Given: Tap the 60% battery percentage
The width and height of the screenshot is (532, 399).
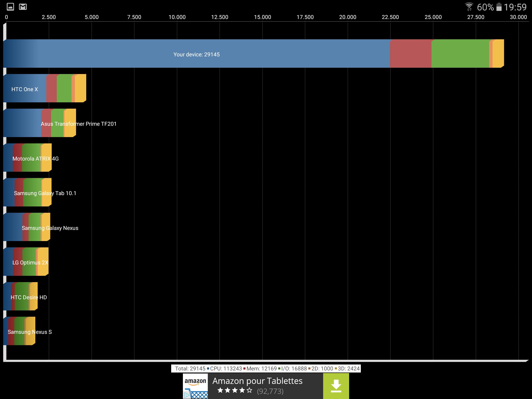Looking at the screenshot, I should [x=485, y=7].
